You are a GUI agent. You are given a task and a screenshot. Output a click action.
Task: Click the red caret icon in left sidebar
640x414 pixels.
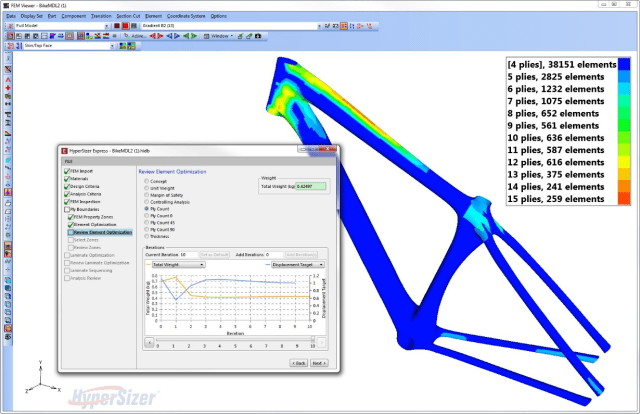click(x=8, y=80)
